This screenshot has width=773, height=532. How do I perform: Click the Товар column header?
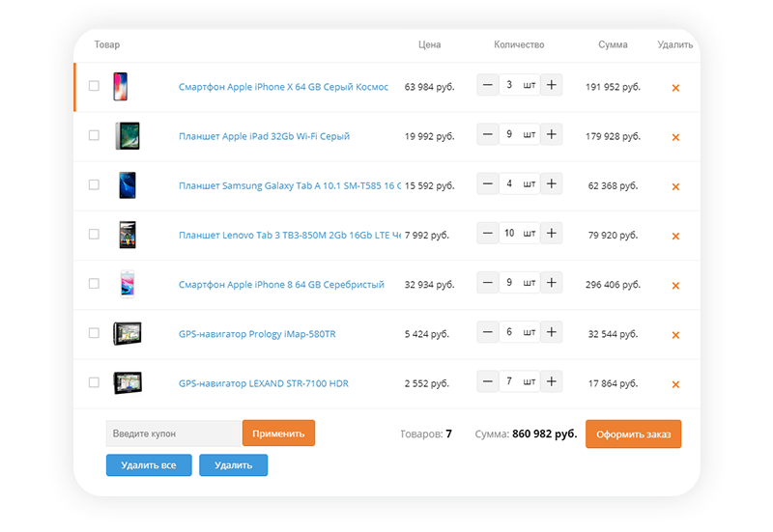[107, 44]
